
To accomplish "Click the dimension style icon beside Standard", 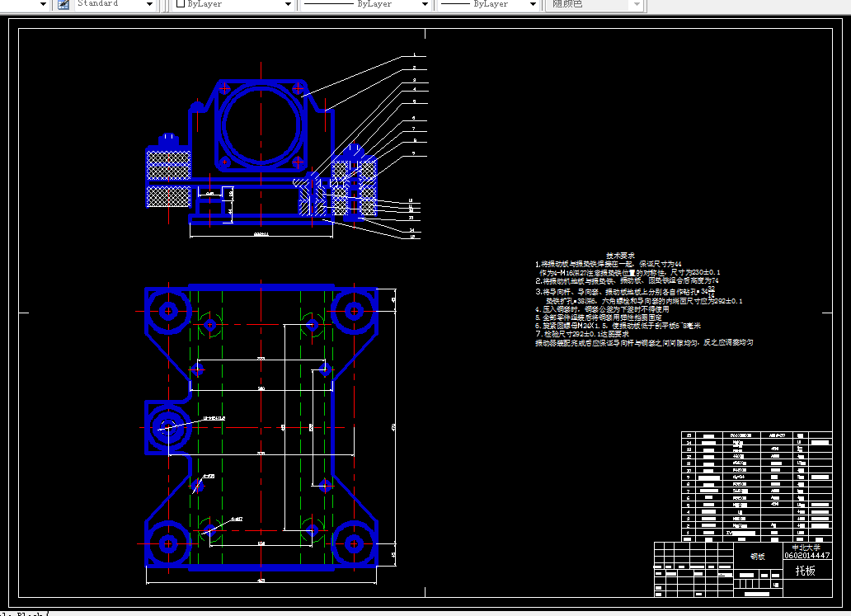I will tap(63, 4).
